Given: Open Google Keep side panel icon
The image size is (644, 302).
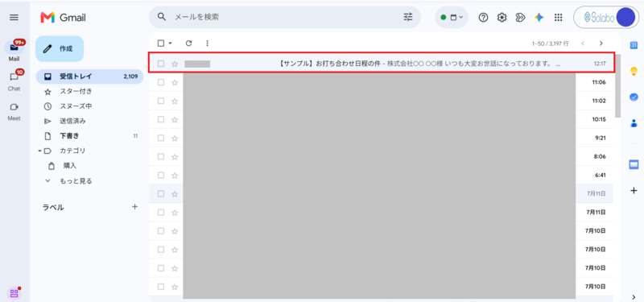Looking at the screenshot, I should [634, 71].
